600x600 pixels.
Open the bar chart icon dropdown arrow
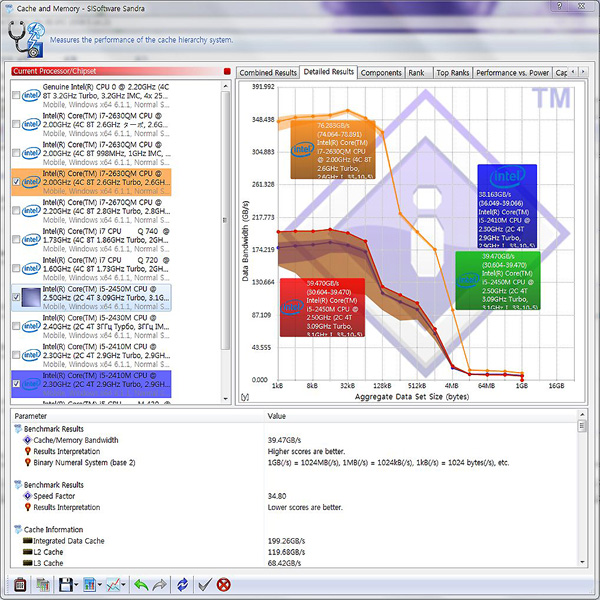pyautogui.click(x=99, y=585)
